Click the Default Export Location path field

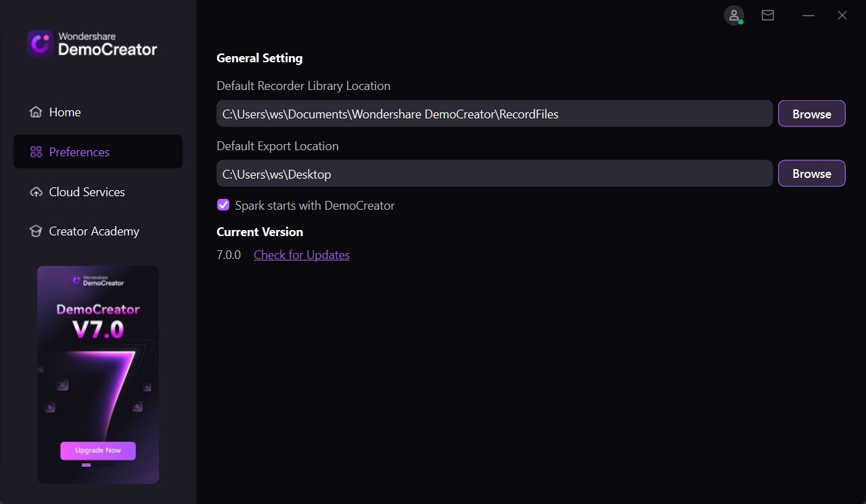pos(494,173)
